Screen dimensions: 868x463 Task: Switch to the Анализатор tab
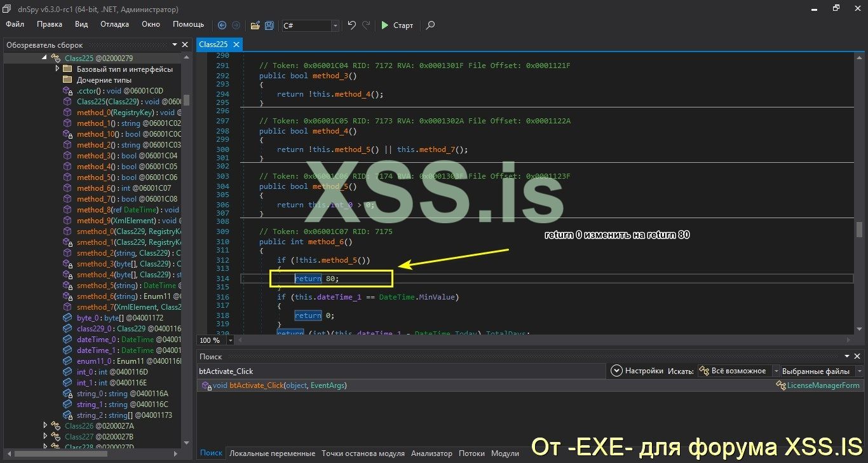coord(431,453)
